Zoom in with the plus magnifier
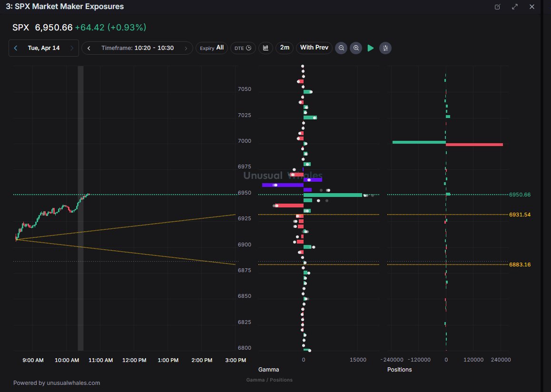The height and width of the screenshot is (392, 551). coord(356,48)
